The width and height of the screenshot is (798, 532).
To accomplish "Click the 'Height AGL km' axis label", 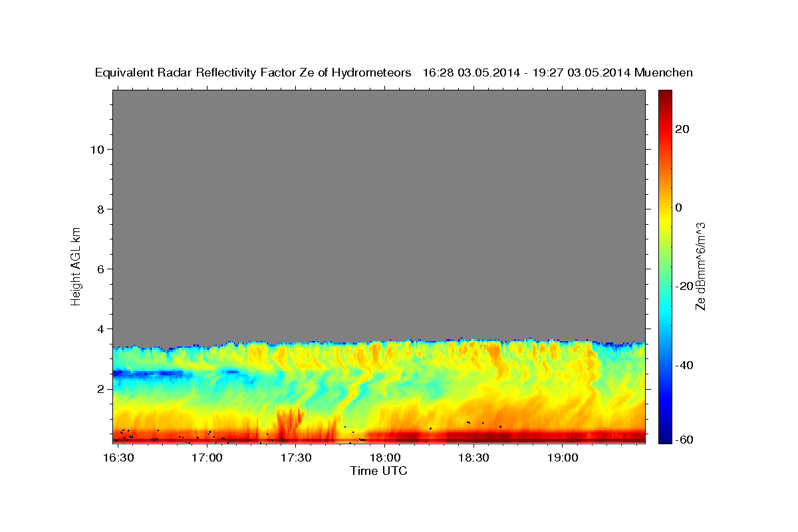I will 76,265.
